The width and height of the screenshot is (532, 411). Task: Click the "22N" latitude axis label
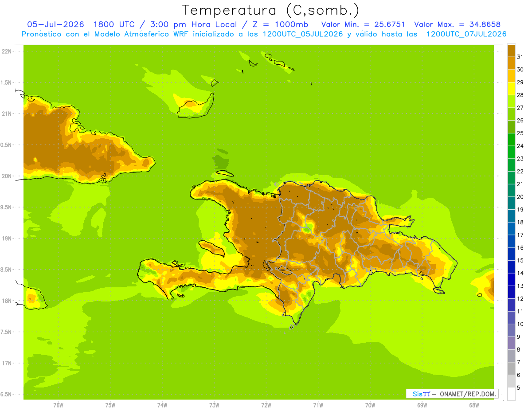click(7, 51)
